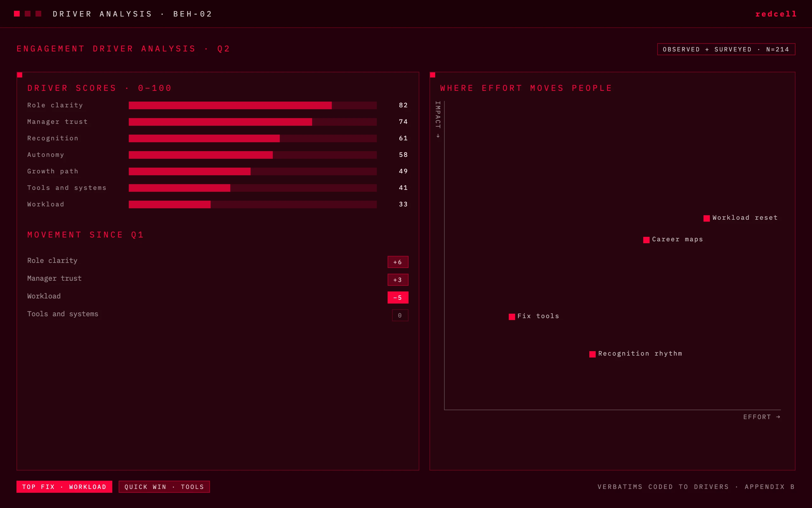Click the -5 Workload movement badge
The height and width of the screenshot is (508, 812).
tap(398, 298)
